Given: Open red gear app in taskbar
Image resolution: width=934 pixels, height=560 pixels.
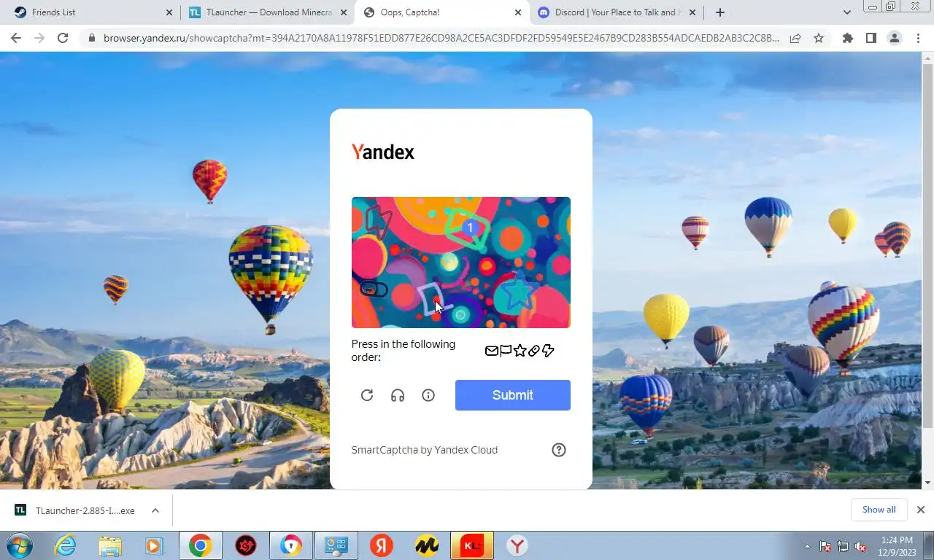Looking at the screenshot, I should [x=246, y=545].
